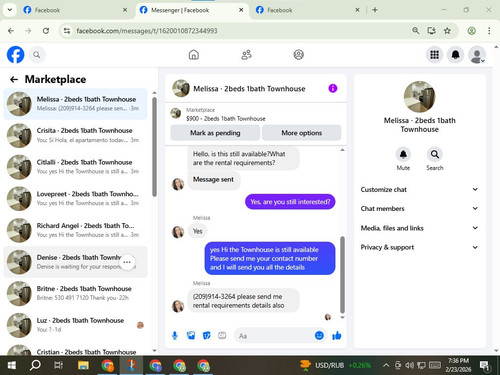Go back from Marketplace chats list

click(14, 79)
